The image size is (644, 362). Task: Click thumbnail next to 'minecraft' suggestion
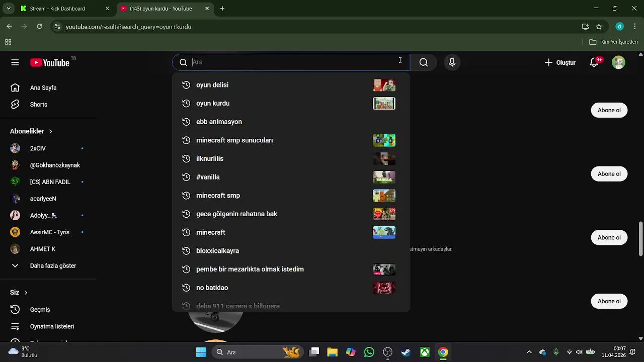pos(384,232)
